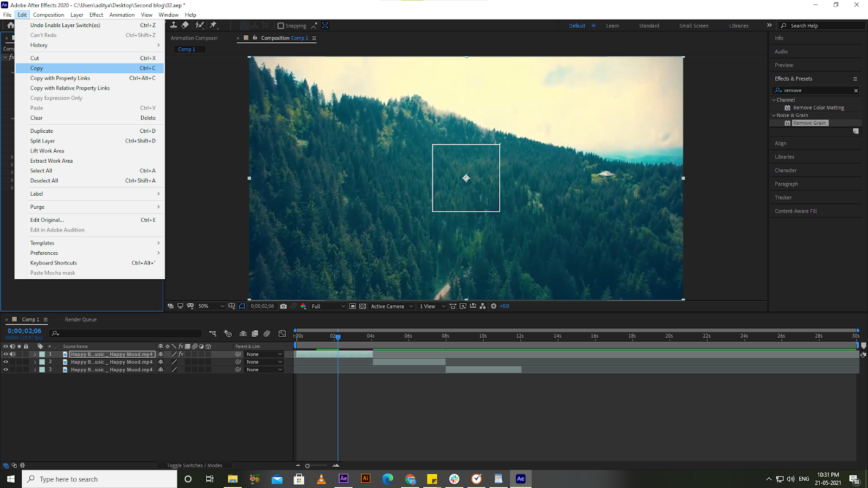This screenshot has height=488, width=868.
Task: Open the Content-Aware Fill panel
Action: click(x=795, y=211)
